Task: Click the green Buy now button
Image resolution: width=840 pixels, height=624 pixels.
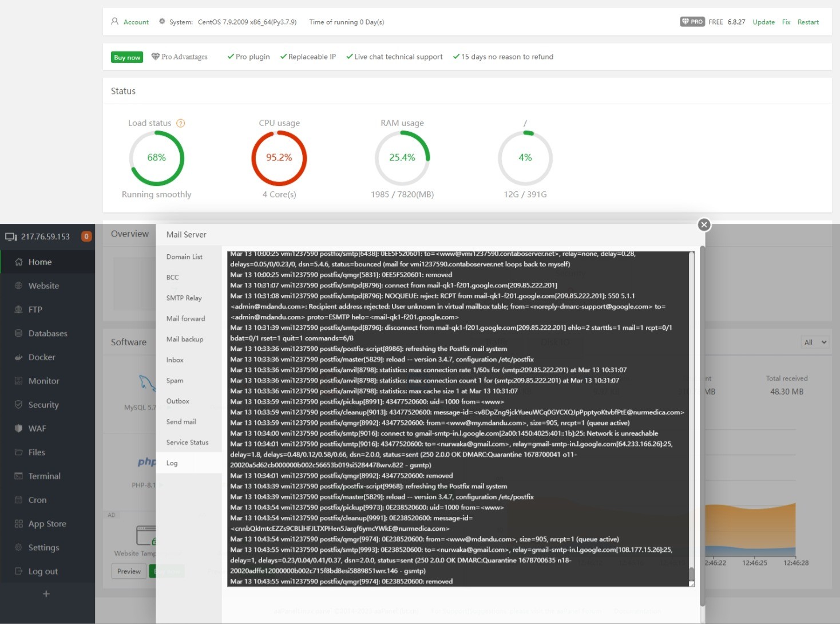Action: (x=127, y=57)
